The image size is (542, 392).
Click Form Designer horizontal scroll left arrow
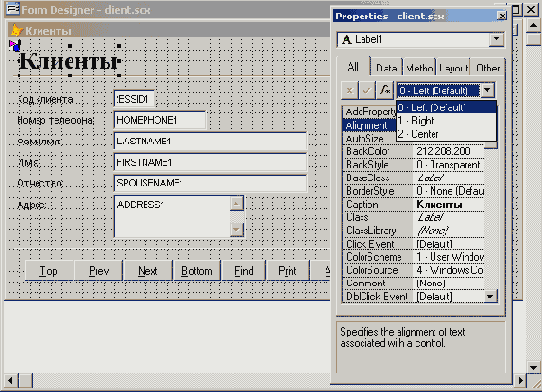[x=10, y=381]
